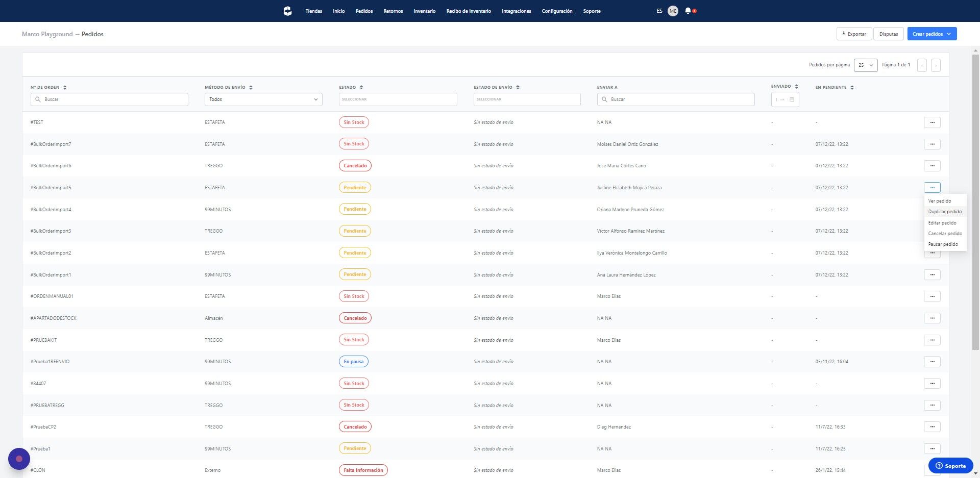Viewport: 980px width, 478px height.
Task: Open Inventario in the top navigation
Action: coord(424,11)
